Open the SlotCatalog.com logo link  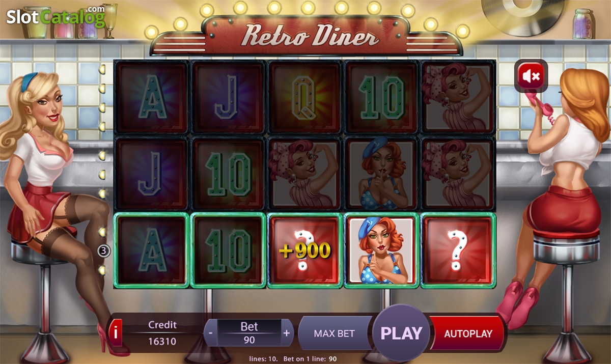[55, 16]
